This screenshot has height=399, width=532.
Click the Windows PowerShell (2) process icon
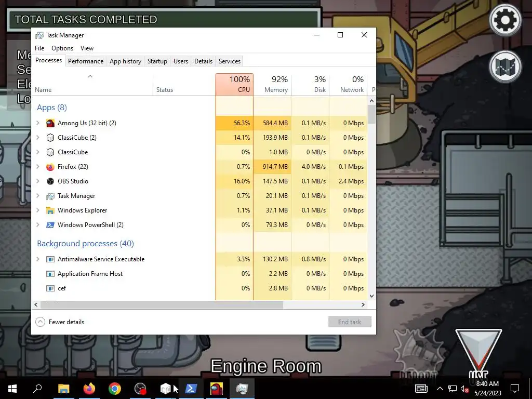[x=50, y=225]
